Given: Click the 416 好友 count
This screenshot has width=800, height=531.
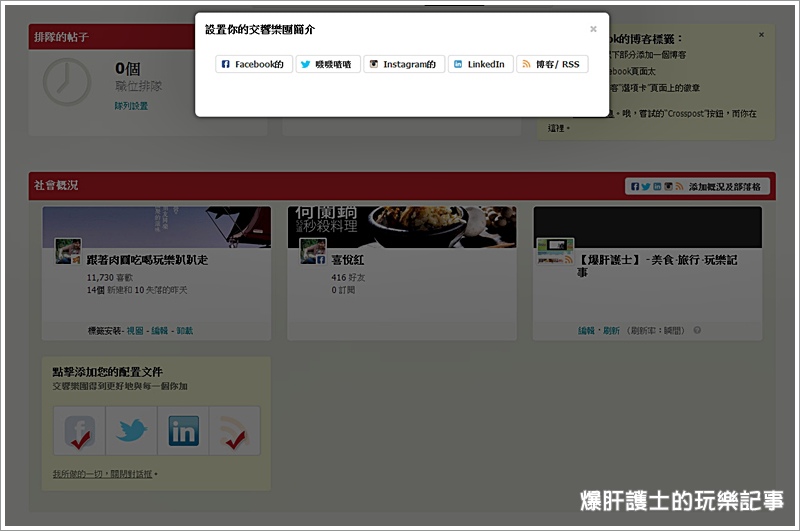Looking at the screenshot, I should [348, 277].
